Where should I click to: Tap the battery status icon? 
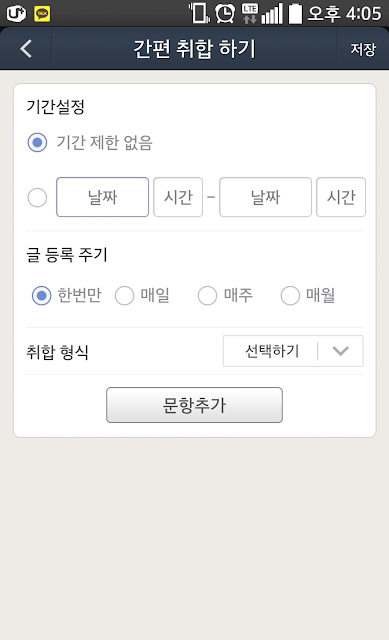click(x=296, y=13)
